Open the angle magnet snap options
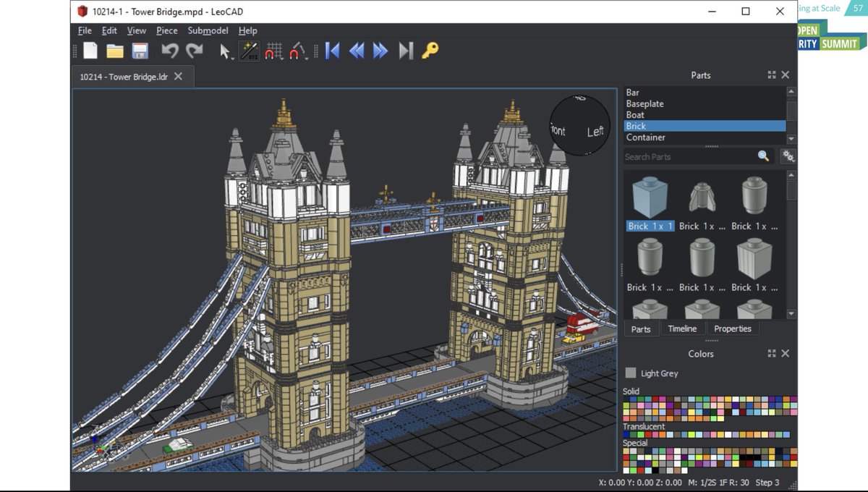Screen dimensions: 868x492 (x=298, y=51)
